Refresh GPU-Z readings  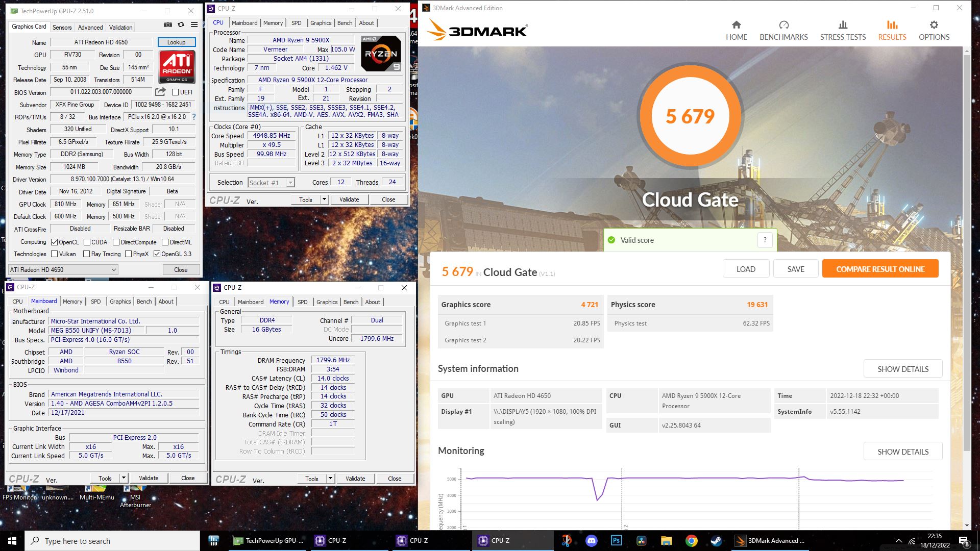point(181,24)
